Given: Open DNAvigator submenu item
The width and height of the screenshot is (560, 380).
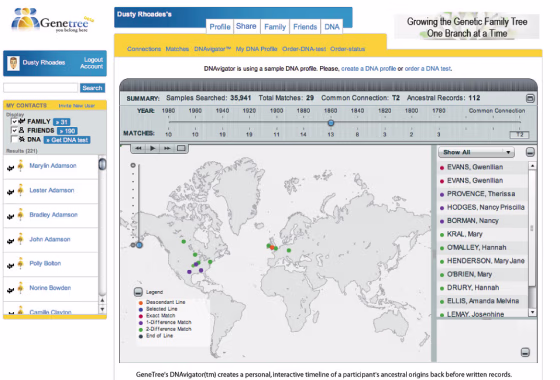Looking at the screenshot, I should 212,49.
